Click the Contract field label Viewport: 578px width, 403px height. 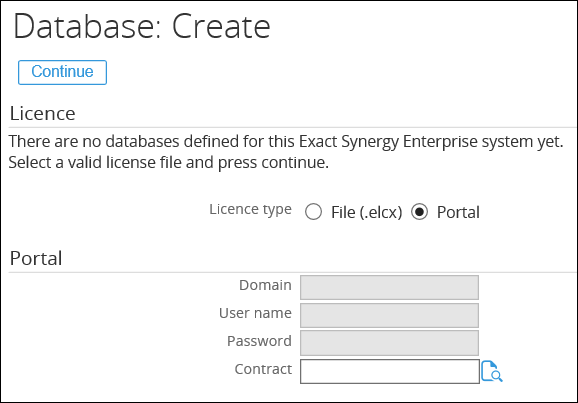tap(263, 369)
